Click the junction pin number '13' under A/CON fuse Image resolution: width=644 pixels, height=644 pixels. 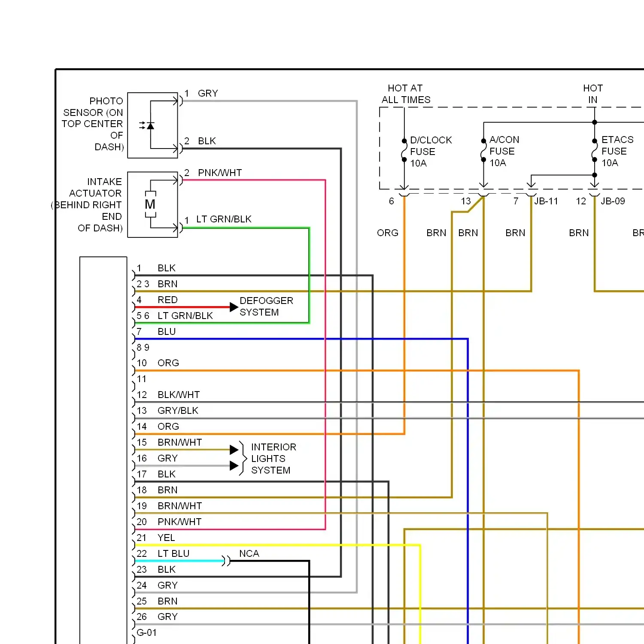[x=466, y=201]
